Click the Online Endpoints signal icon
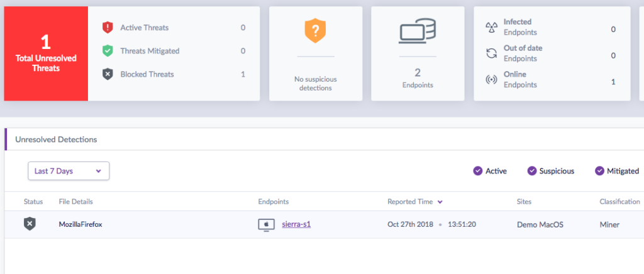Image resolution: width=644 pixels, height=274 pixels. point(491,80)
